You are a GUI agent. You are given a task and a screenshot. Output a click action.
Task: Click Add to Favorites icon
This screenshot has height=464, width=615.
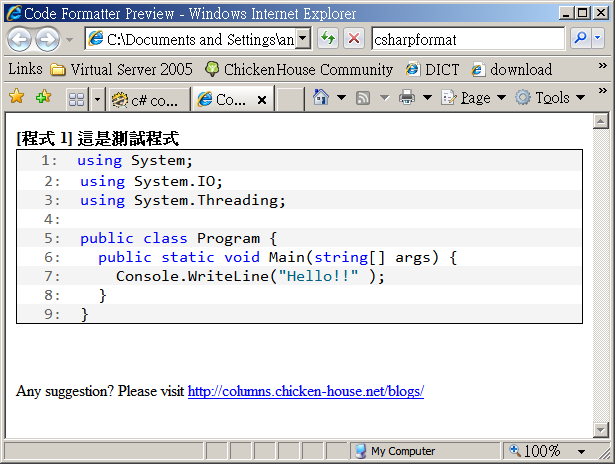[43, 98]
